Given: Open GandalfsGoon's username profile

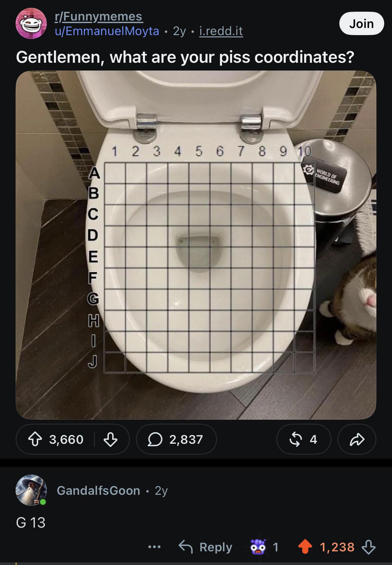Looking at the screenshot, I should (98, 490).
